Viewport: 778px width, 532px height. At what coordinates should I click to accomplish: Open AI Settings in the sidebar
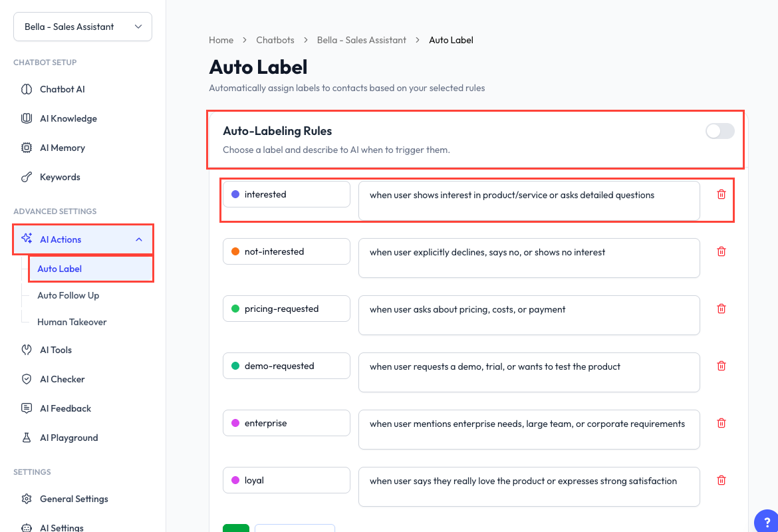point(62,527)
